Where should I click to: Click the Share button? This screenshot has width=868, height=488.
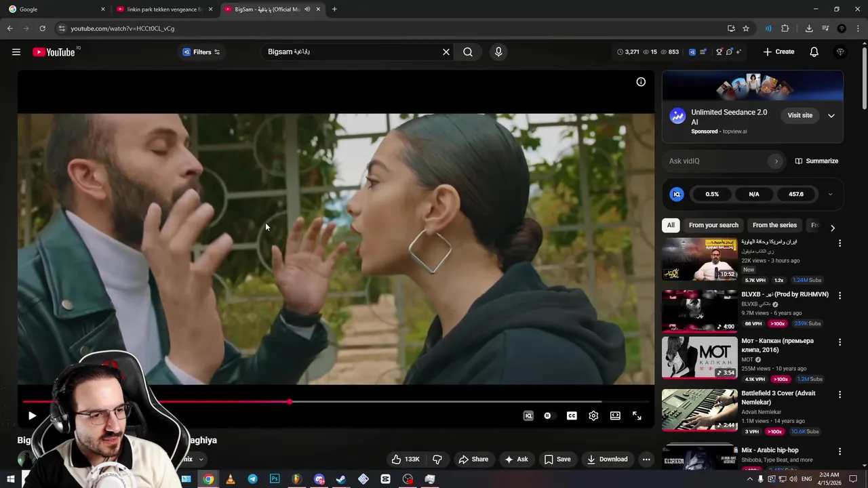(473, 460)
